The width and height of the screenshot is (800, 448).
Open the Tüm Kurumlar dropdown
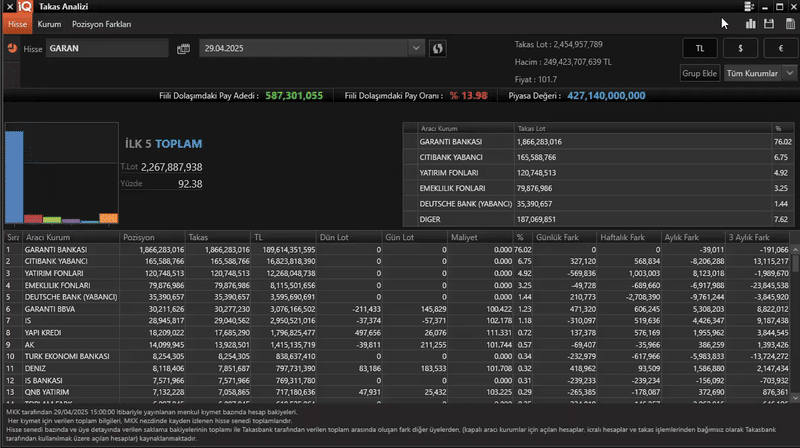point(760,73)
